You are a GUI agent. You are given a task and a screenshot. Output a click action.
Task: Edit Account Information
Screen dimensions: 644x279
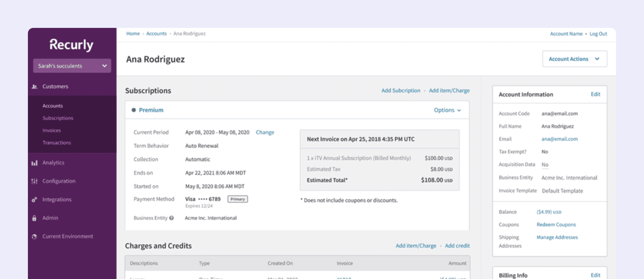point(595,94)
